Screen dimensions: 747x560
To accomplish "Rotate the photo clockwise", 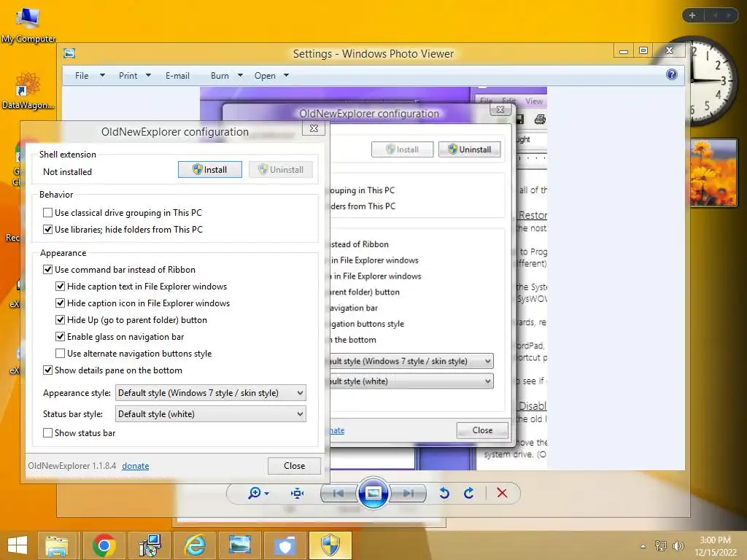I will pos(469,493).
